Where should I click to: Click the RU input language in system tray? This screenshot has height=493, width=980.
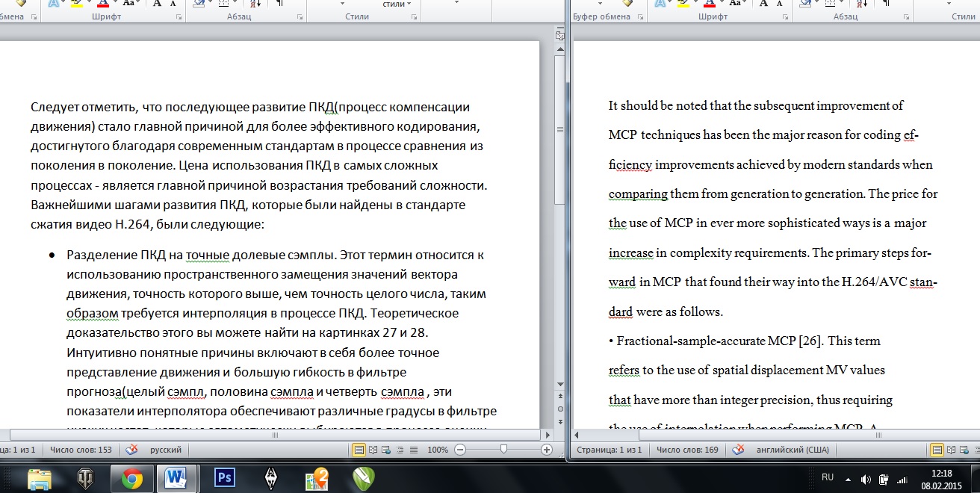click(828, 477)
